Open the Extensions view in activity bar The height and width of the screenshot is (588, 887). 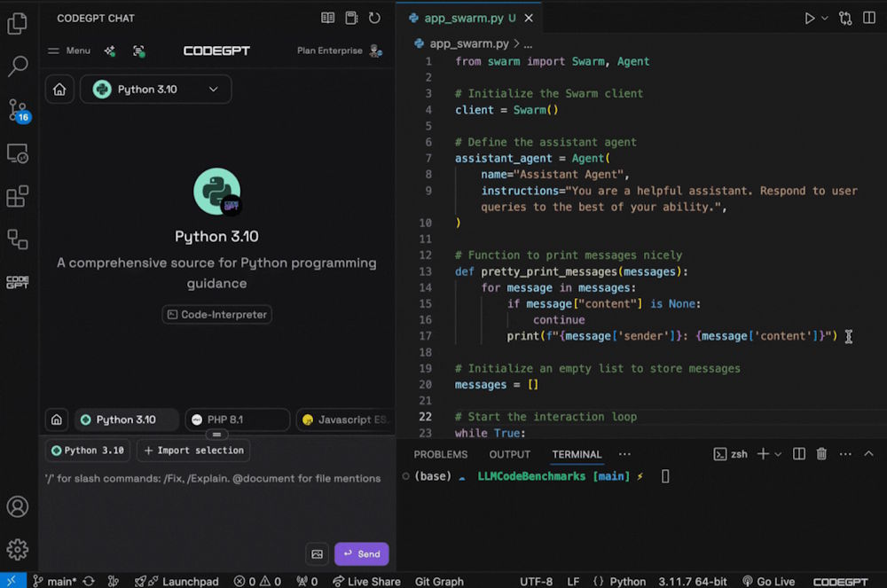(18, 196)
